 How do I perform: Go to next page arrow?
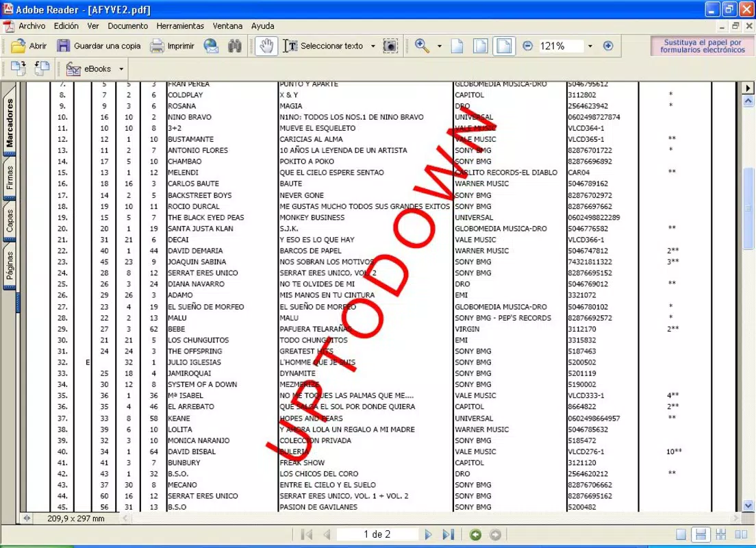click(428, 534)
